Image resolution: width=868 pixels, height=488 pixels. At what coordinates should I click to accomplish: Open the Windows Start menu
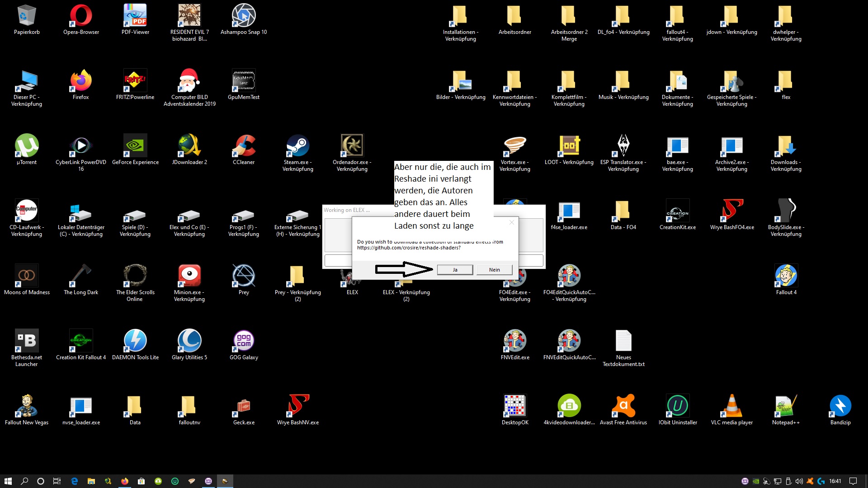8,481
